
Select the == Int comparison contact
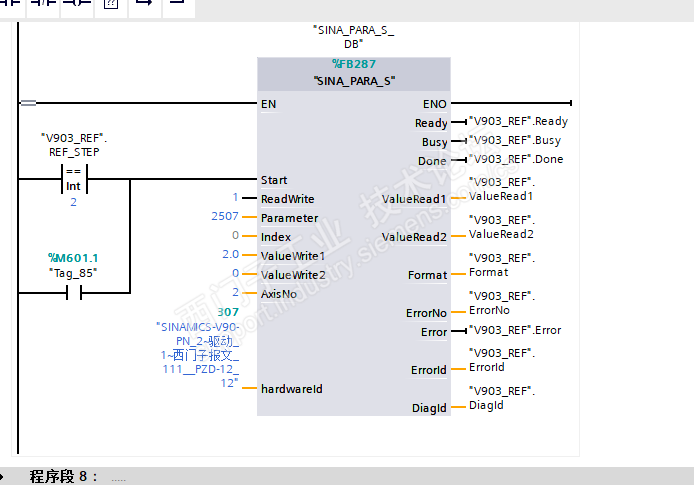[74, 179]
